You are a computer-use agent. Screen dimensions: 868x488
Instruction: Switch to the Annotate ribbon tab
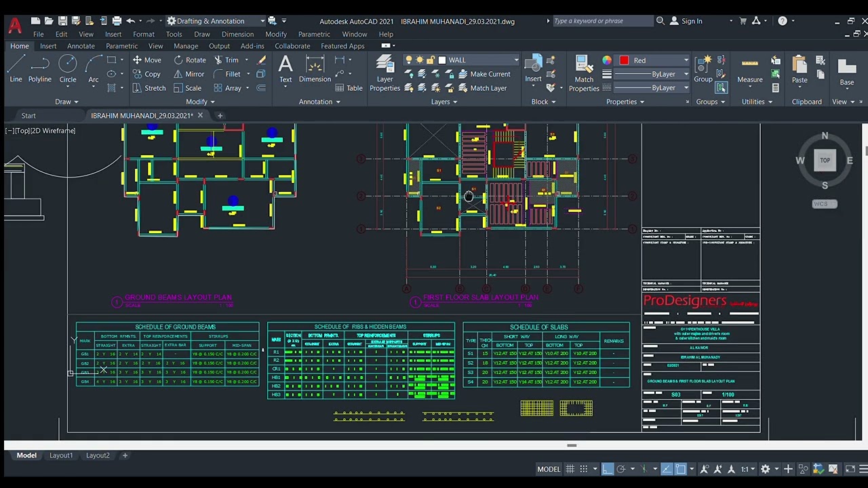tap(81, 46)
